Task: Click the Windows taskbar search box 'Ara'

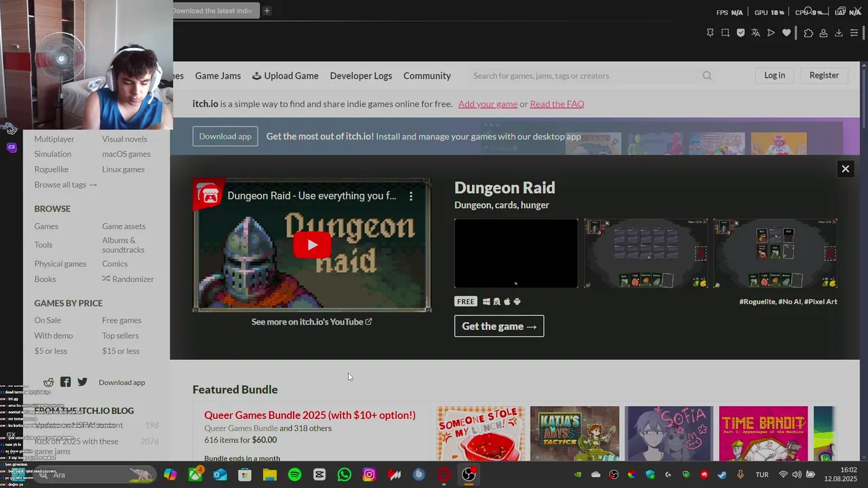Action: click(x=95, y=474)
